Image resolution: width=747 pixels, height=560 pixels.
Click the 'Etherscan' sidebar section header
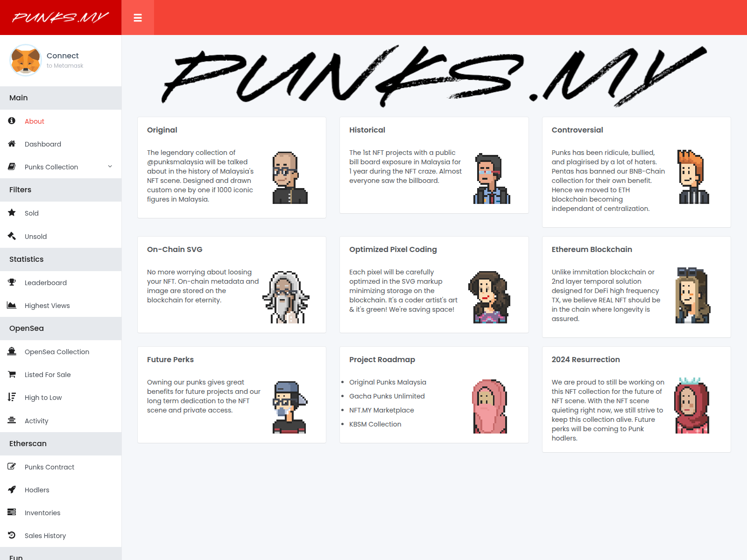pos(61,444)
